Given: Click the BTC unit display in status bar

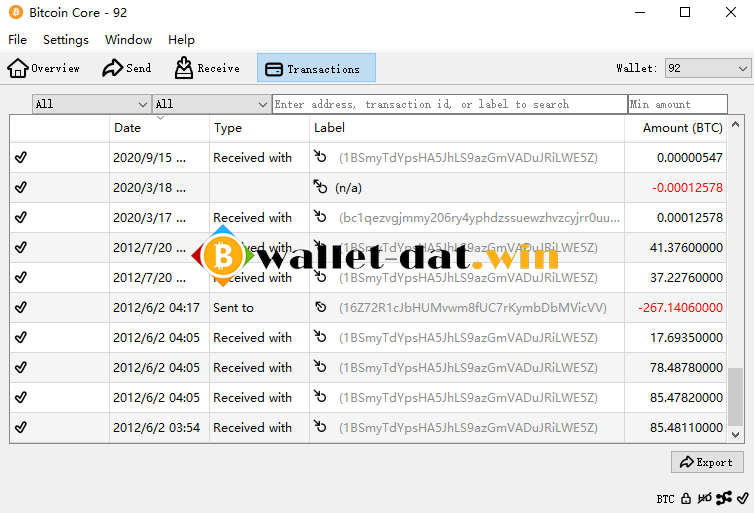Looking at the screenshot, I should 666,499.
